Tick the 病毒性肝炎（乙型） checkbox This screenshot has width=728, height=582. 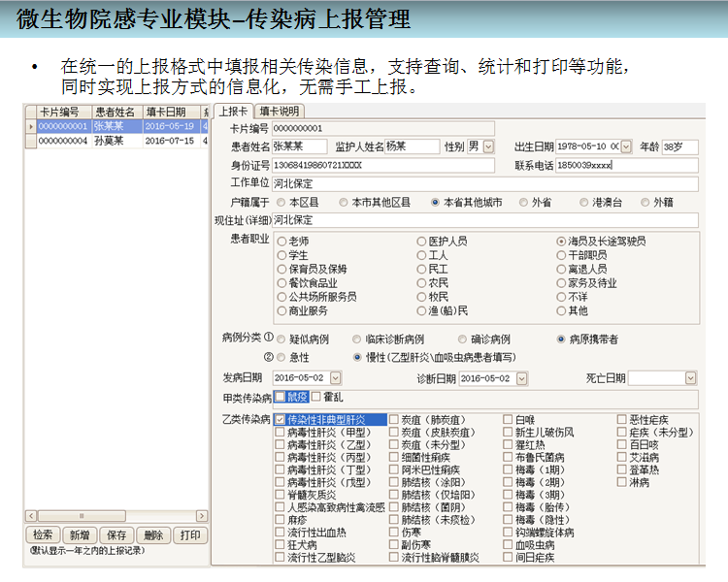coord(281,444)
